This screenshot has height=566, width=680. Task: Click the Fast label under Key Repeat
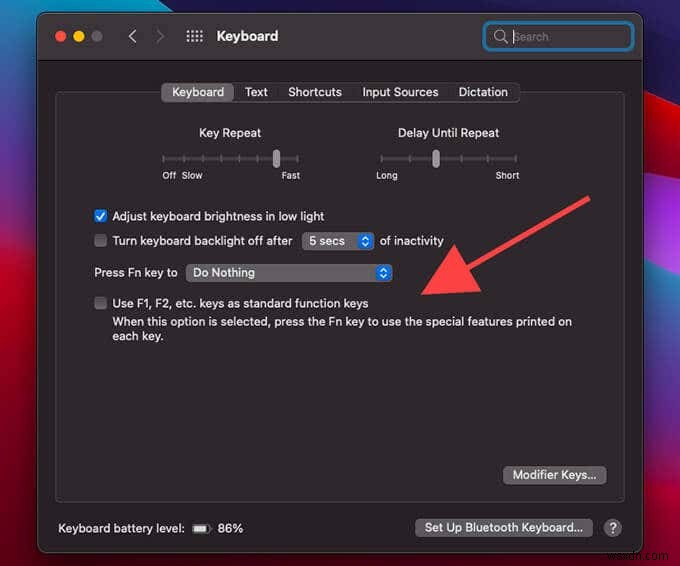click(x=291, y=175)
